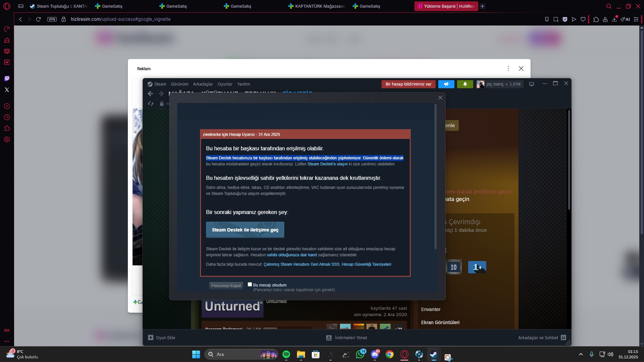
Task: Open the ad blocker shield icon
Action: click(565, 19)
